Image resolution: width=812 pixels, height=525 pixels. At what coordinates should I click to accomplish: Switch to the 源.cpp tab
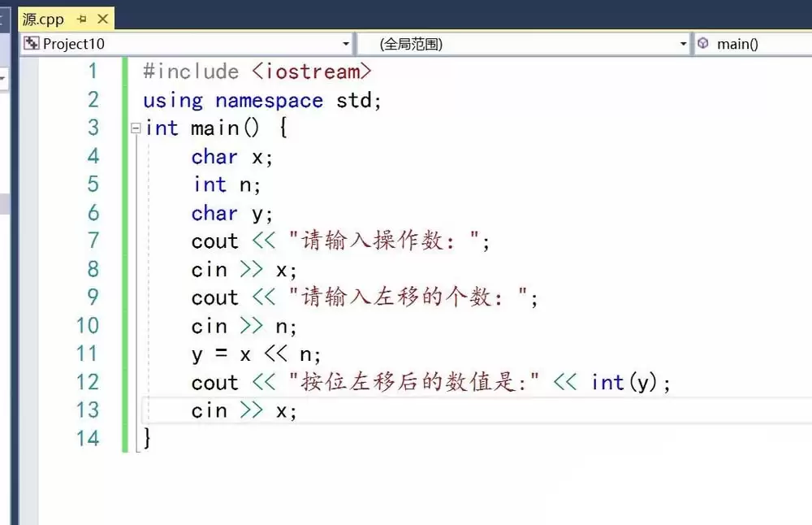(43, 19)
